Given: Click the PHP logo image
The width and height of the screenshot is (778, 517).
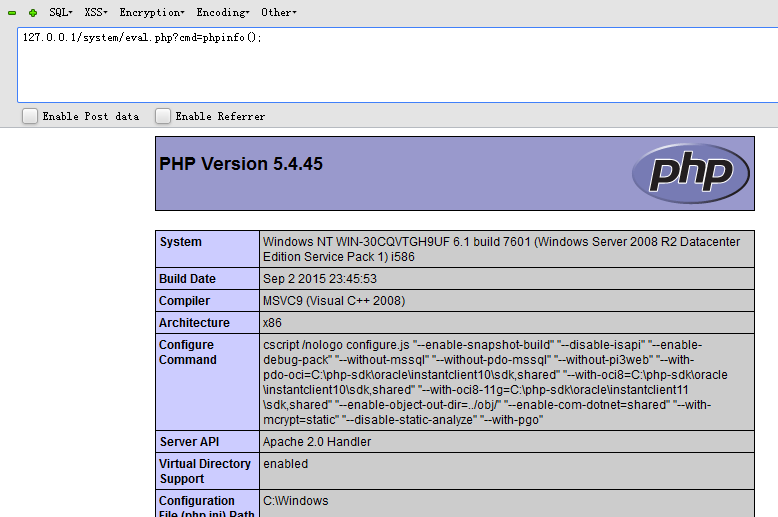Looking at the screenshot, I should [x=691, y=173].
